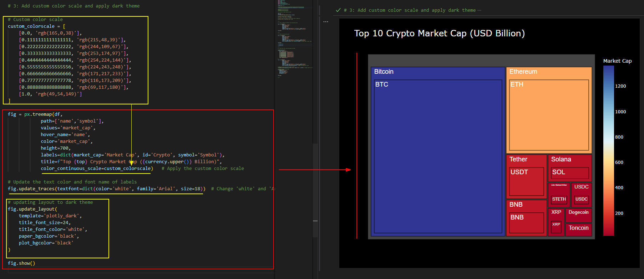The image size is (644, 279).
Task: Click the 600 colorbar tick label
Action: 619,162
